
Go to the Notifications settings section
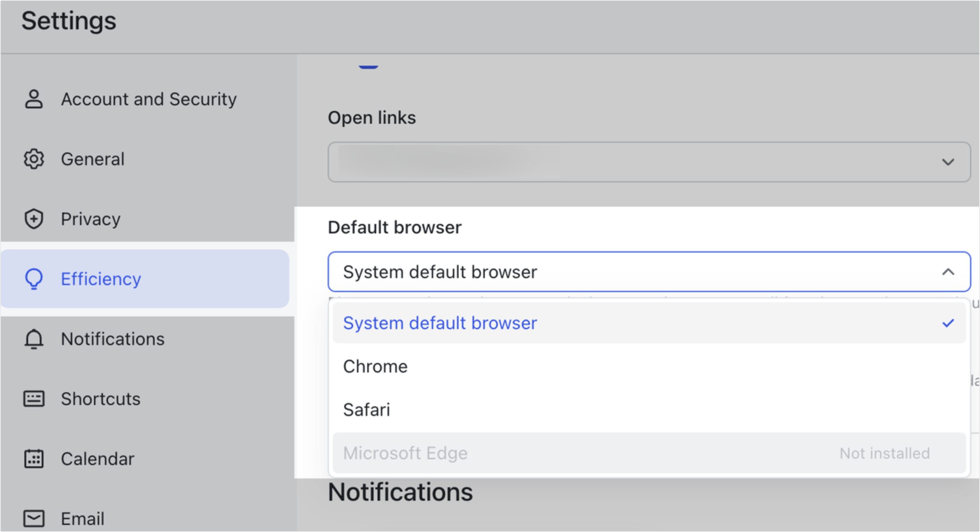tap(112, 339)
